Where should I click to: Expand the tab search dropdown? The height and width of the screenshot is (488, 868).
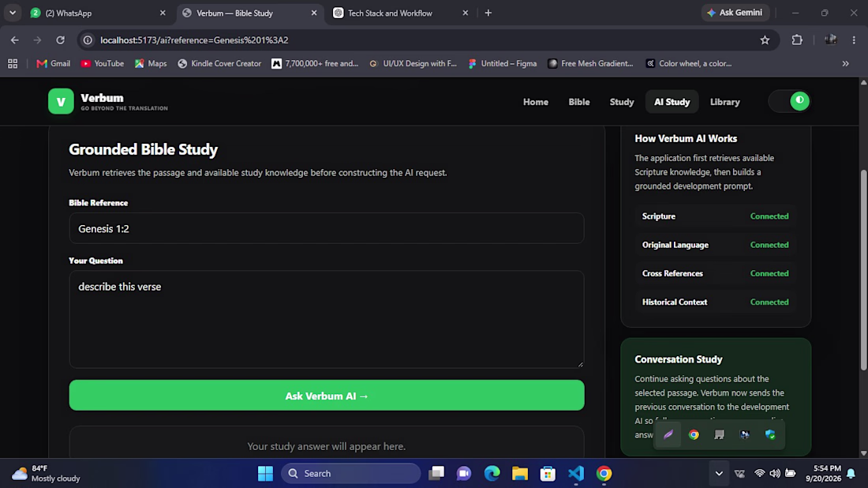tap(12, 13)
